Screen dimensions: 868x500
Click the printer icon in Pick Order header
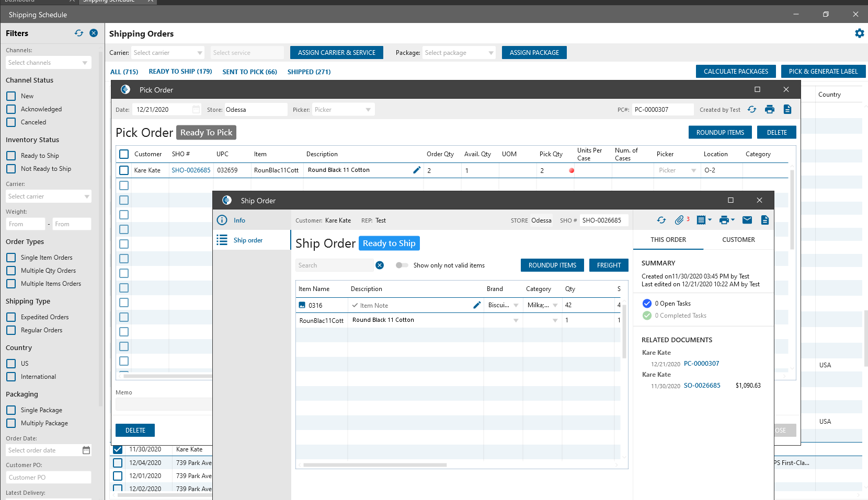[769, 109]
